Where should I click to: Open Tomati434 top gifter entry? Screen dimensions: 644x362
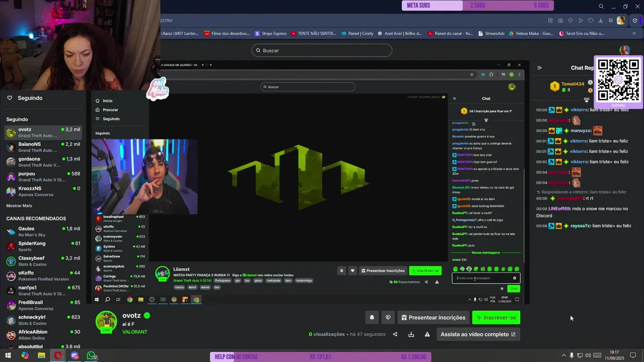567,86
